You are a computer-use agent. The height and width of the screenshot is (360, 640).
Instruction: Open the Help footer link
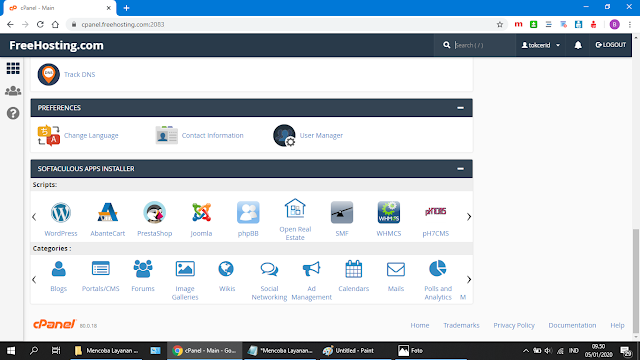tap(617, 325)
